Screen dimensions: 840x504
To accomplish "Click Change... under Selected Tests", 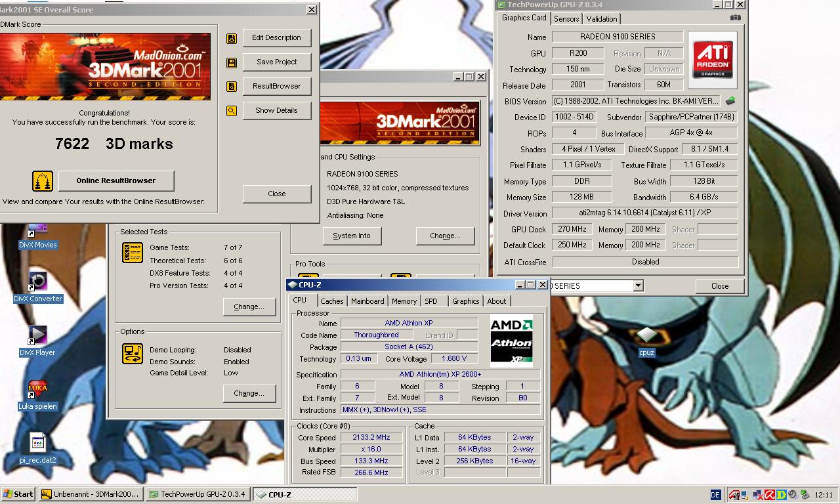I will click(x=249, y=306).
